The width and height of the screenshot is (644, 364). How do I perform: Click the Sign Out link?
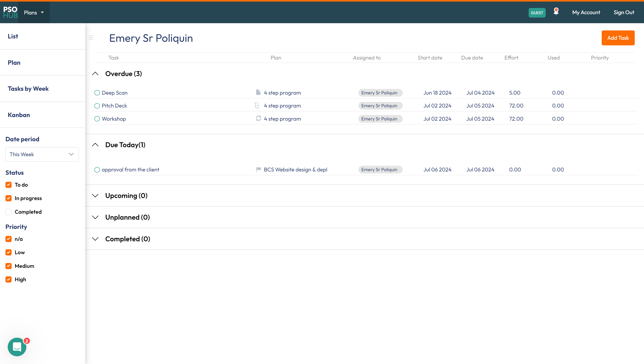[x=624, y=12]
